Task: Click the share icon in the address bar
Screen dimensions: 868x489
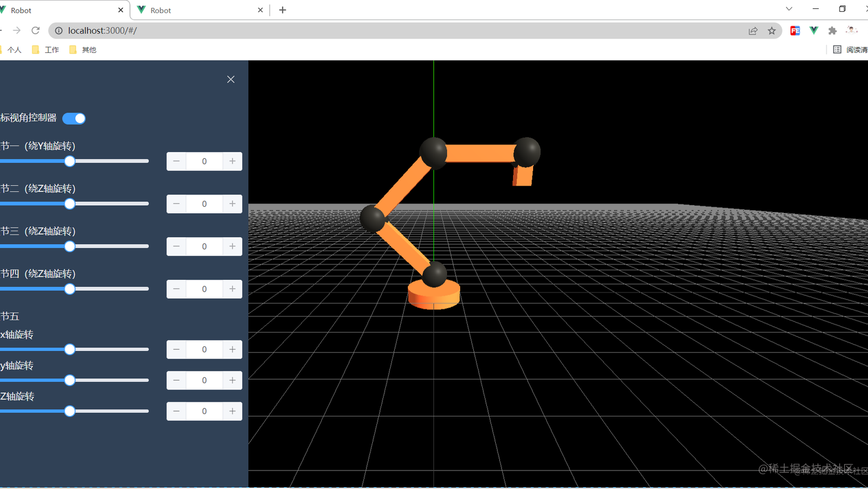Action: click(753, 30)
